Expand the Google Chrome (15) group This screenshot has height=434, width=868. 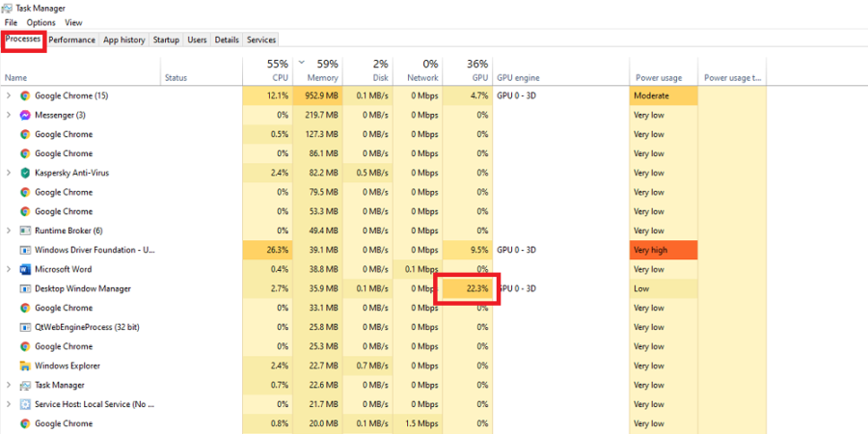(9, 95)
